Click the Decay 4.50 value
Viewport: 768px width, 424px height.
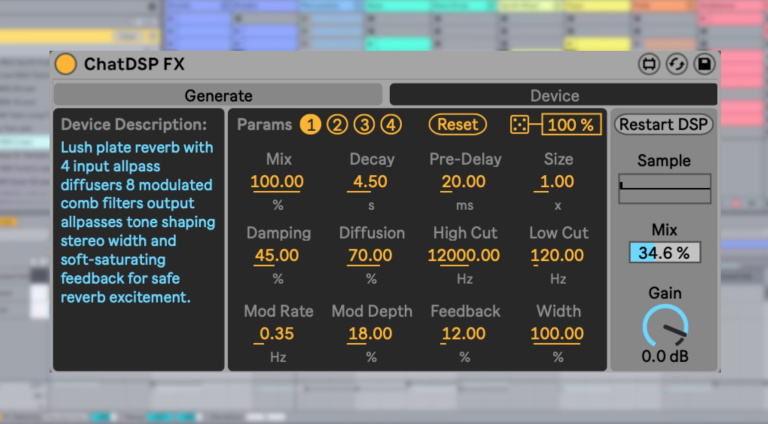coord(372,182)
